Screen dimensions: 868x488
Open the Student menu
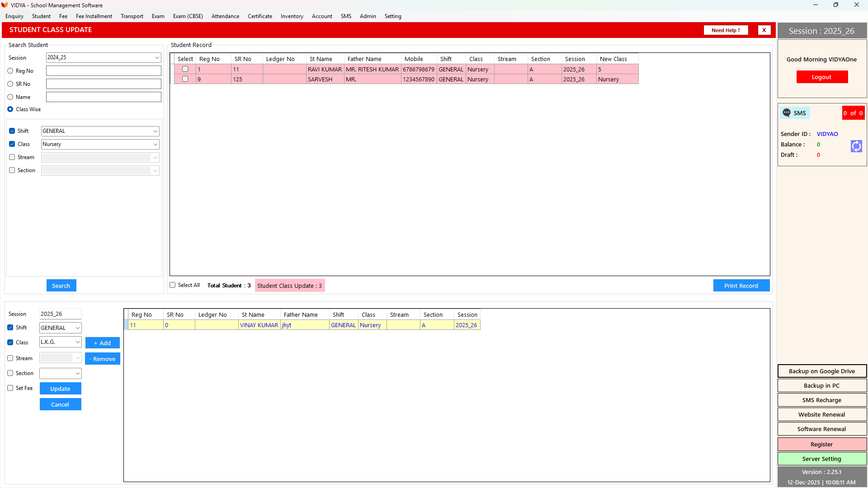click(41, 16)
